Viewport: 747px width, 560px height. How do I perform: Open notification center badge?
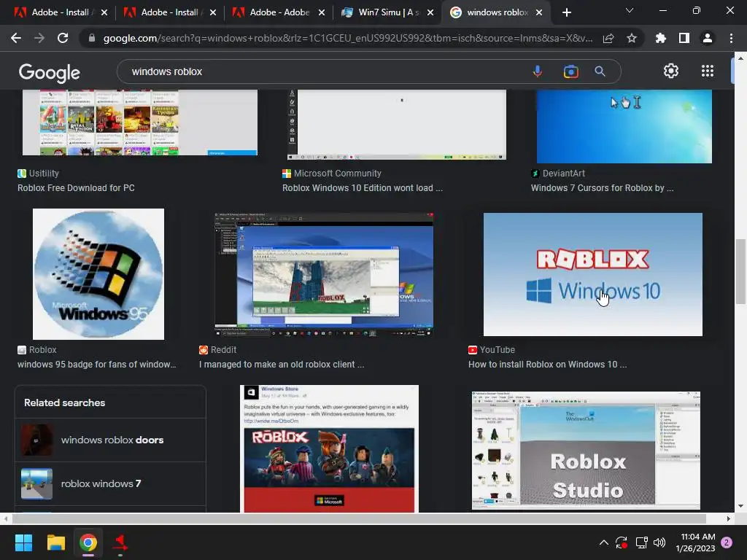pos(727,542)
